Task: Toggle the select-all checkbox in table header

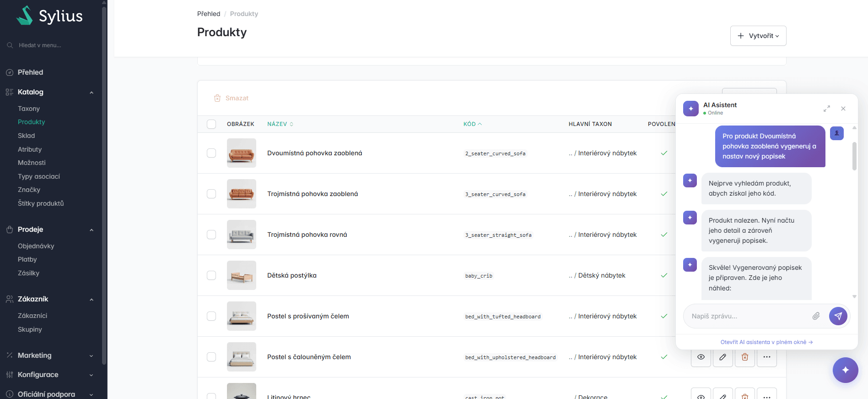Action: (211, 124)
